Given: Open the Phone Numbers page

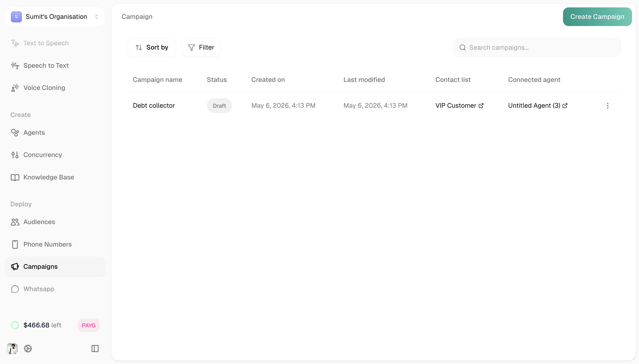Looking at the screenshot, I should (55, 244).
